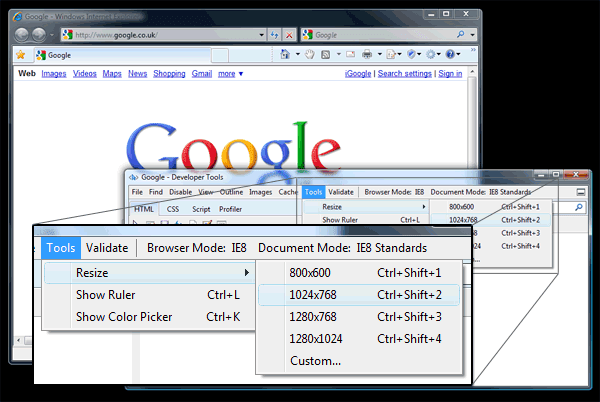Open the Find menu in Developer Tools
Image resolution: width=600 pixels, height=402 pixels.
156,192
